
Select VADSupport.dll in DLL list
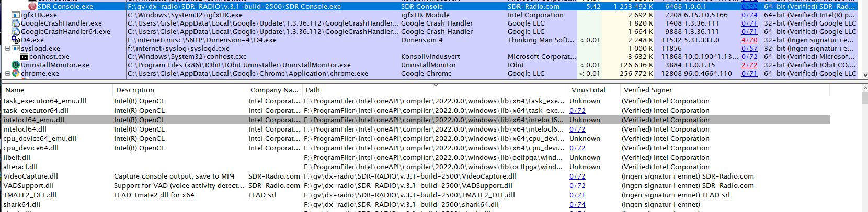point(28,186)
